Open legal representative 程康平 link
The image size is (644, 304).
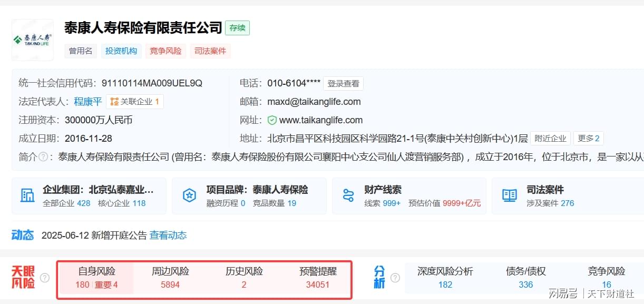coord(87,102)
